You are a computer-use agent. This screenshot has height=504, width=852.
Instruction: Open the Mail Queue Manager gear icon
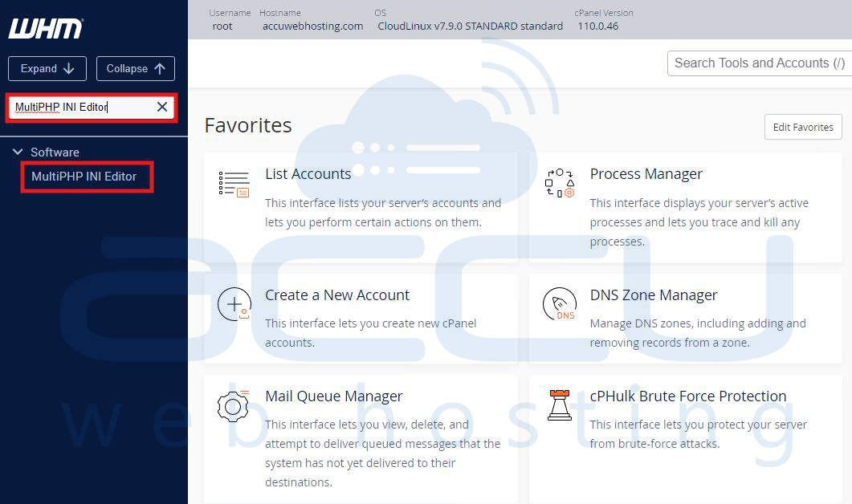pos(233,406)
